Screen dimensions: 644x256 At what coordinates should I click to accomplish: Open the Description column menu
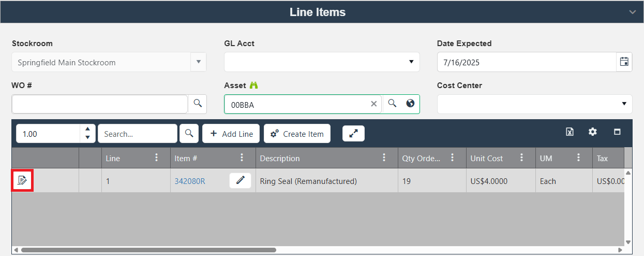[x=384, y=158]
